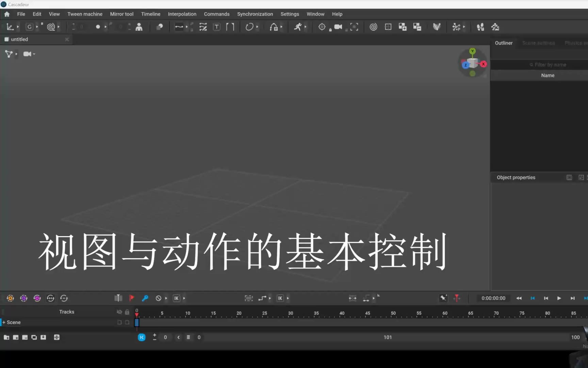
Task: Expand the Global mode options arrow
Action: 37,27
